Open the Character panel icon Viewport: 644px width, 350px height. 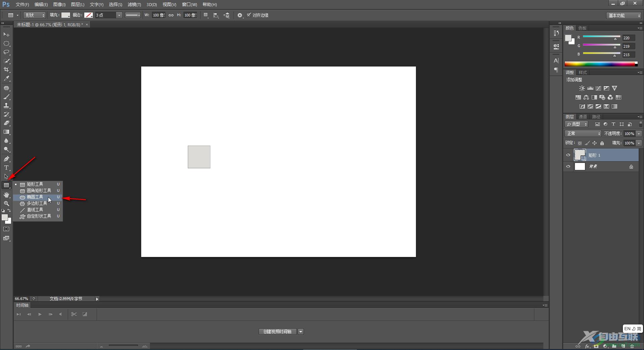click(x=556, y=61)
